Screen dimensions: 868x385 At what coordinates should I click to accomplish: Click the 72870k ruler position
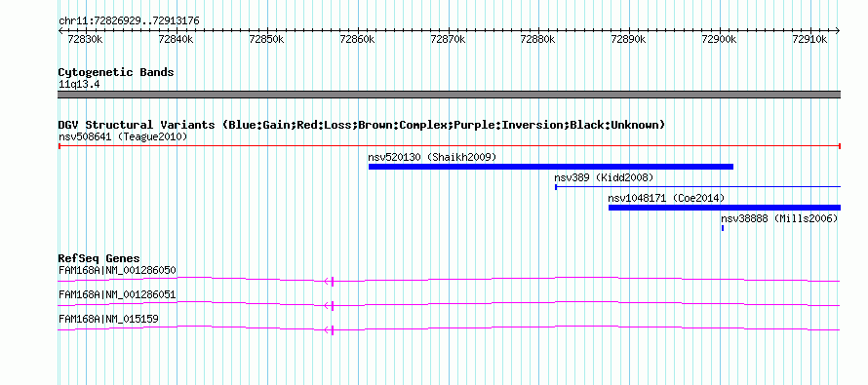click(x=448, y=39)
